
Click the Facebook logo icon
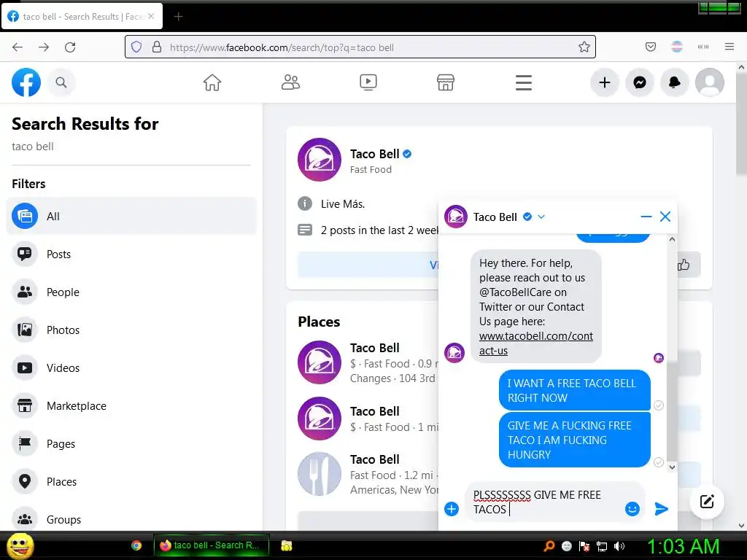point(26,82)
